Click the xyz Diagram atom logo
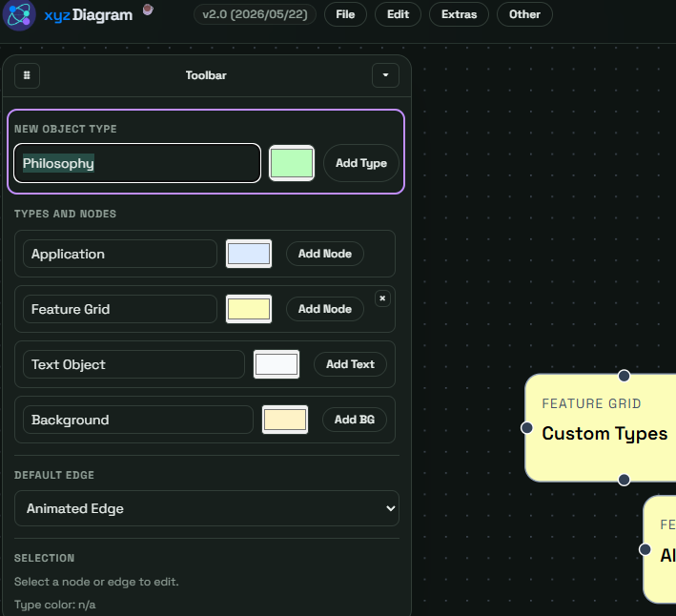Image resolution: width=676 pixels, height=616 pixels. coord(19,14)
